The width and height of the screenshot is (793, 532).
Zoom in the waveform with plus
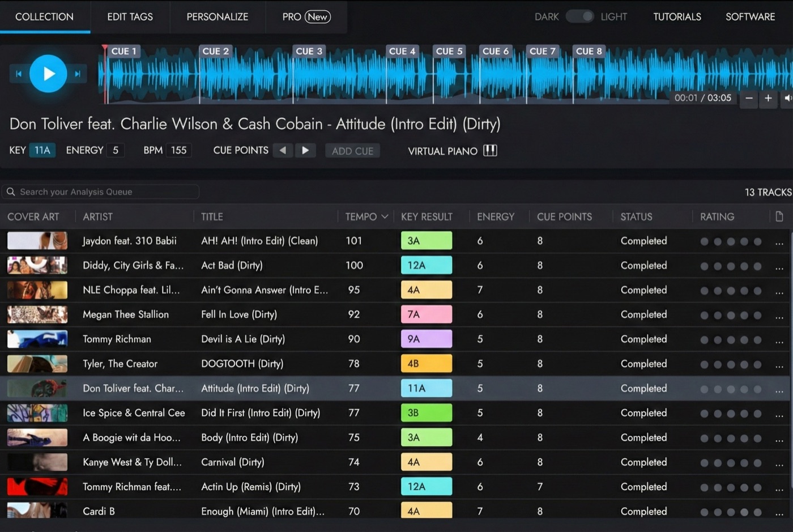[x=768, y=98]
